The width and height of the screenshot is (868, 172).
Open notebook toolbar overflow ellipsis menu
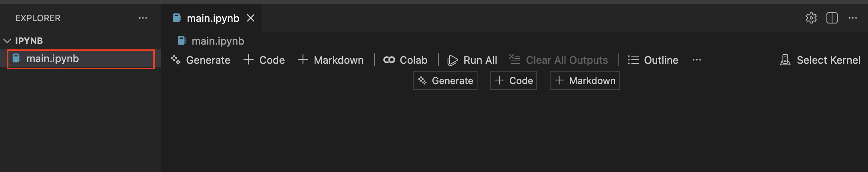click(x=697, y=60)
